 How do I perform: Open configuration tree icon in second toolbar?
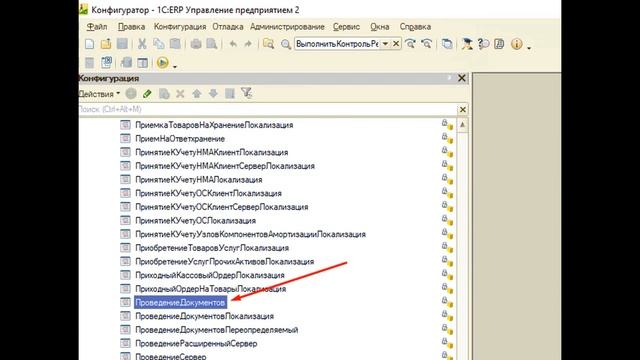(89, 62)
